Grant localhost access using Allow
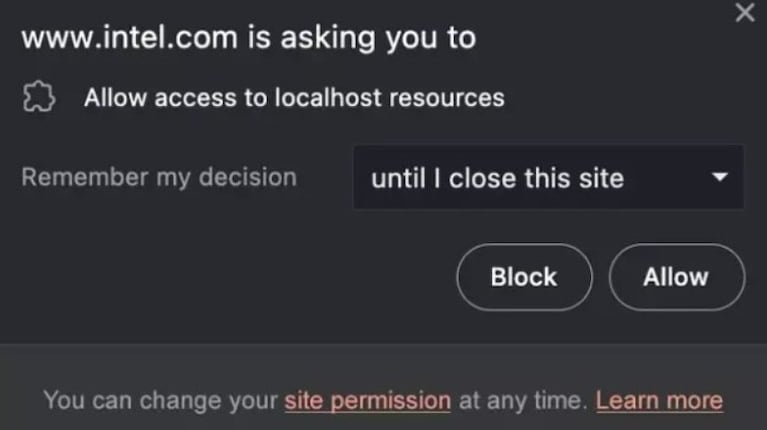This screenshot has height=430, width=767. 676,277
